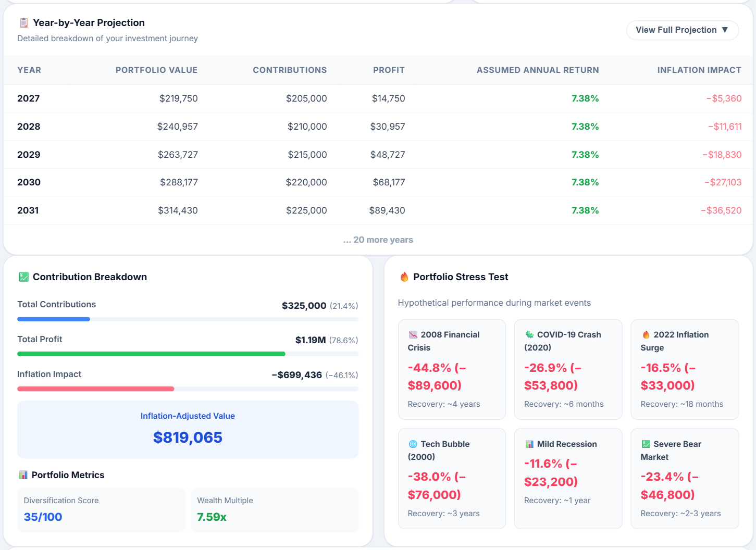Select the 2028 year row label

[29, 127]
